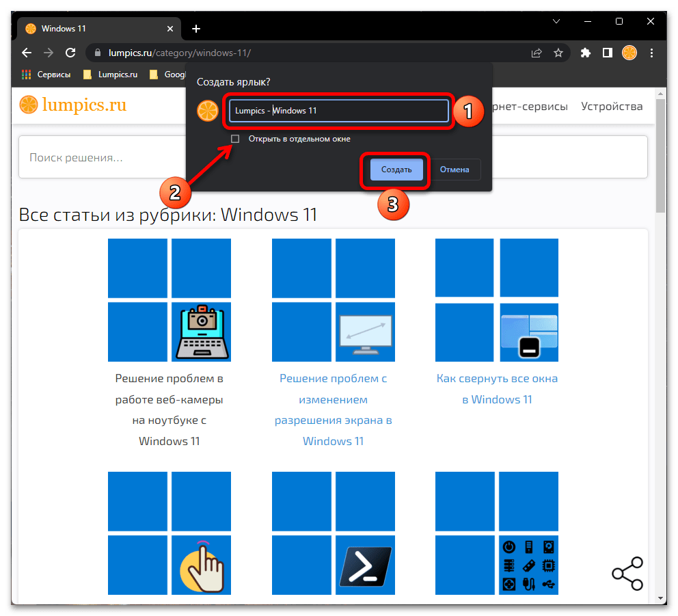Toggle the Chrome side panel icon

pyautogui.click(x=608, y=53)
